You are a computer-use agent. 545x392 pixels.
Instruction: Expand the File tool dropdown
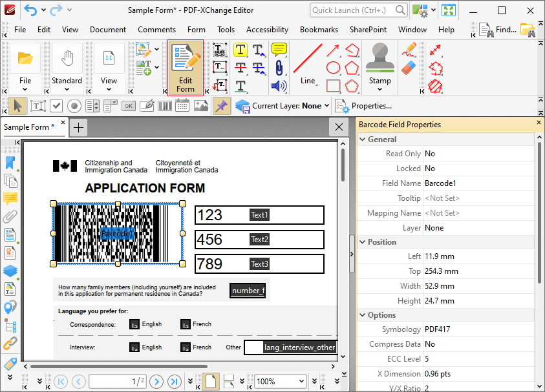coord(25,89)
